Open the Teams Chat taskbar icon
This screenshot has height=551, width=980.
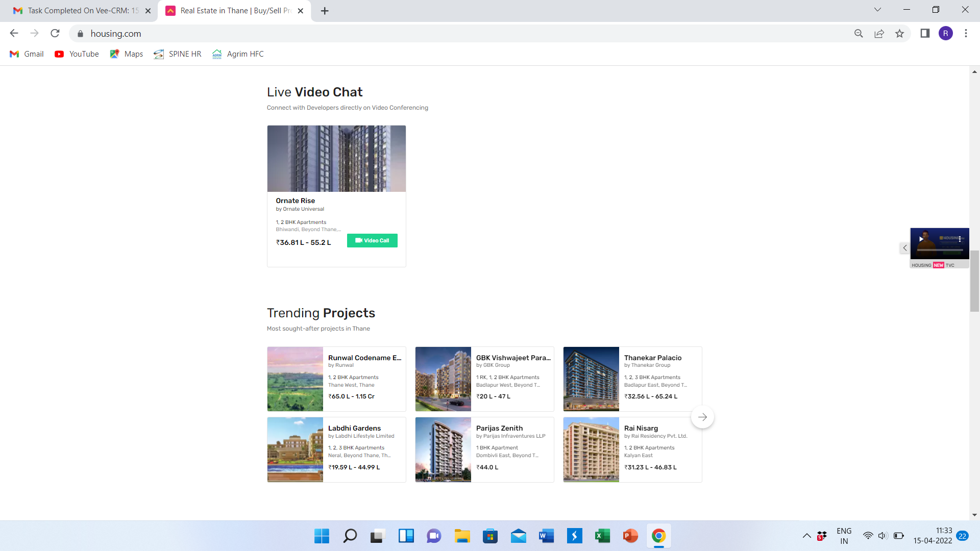(434, 536)
